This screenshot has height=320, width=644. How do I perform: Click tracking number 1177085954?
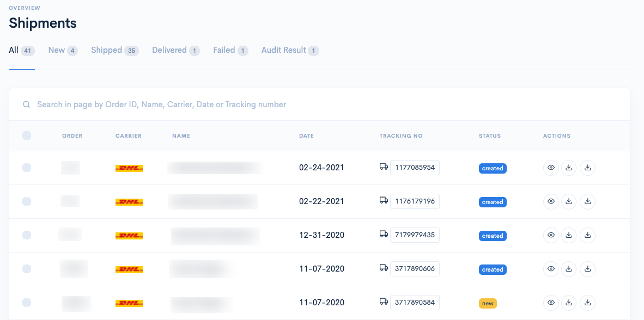(x=415, y=168)
